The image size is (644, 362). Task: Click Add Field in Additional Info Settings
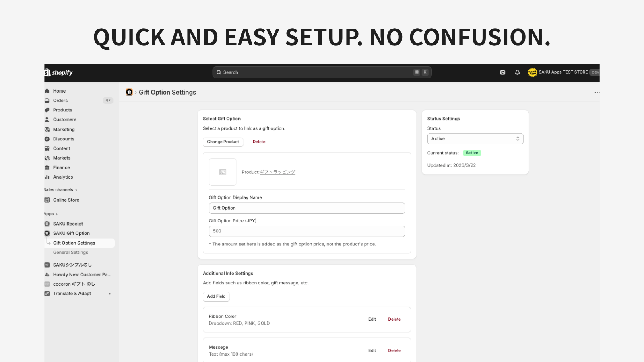click(216, 296)
